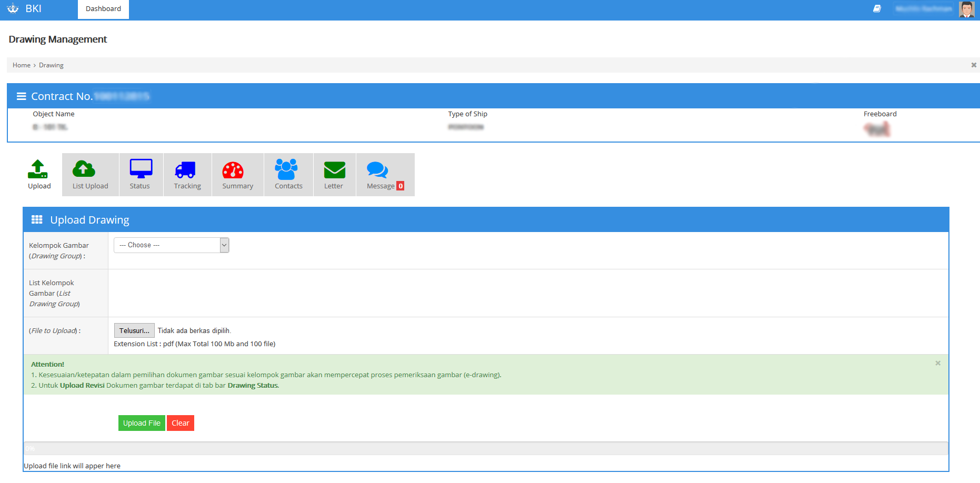
Task: Open the Letter envelope icon
Action: pos(334,170)
